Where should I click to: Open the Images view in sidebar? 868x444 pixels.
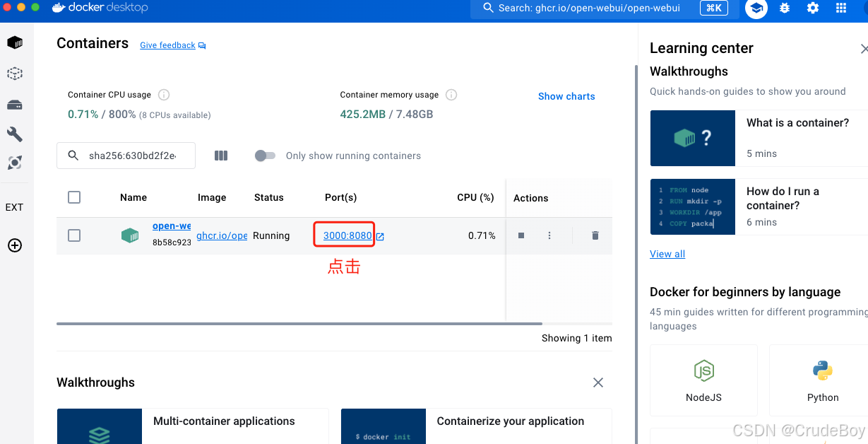point(15,74)
